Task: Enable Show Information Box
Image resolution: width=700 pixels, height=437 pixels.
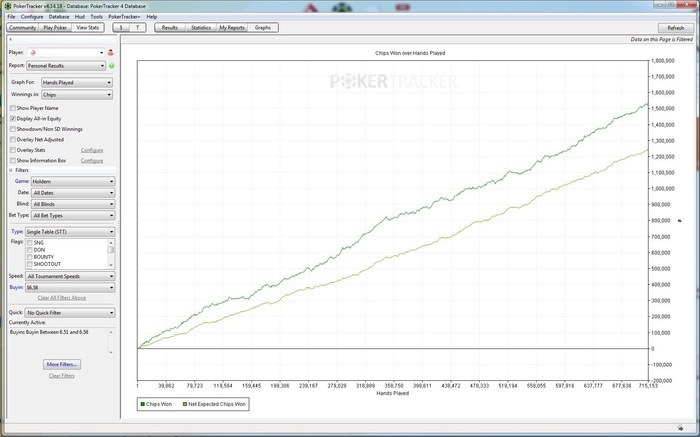Action: point(13,161)
